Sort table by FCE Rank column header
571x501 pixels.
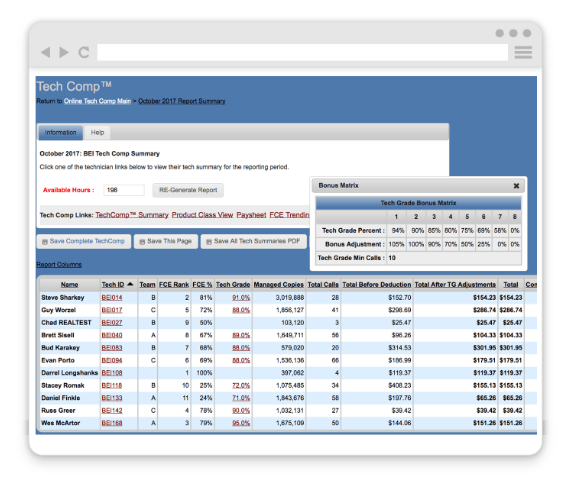[174, 285]
